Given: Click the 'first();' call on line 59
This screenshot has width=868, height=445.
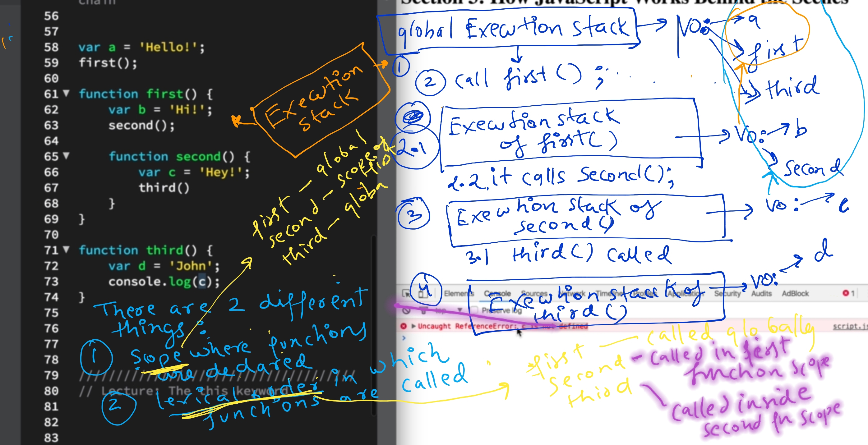Looking at the screenshot, I should (108, 63).
